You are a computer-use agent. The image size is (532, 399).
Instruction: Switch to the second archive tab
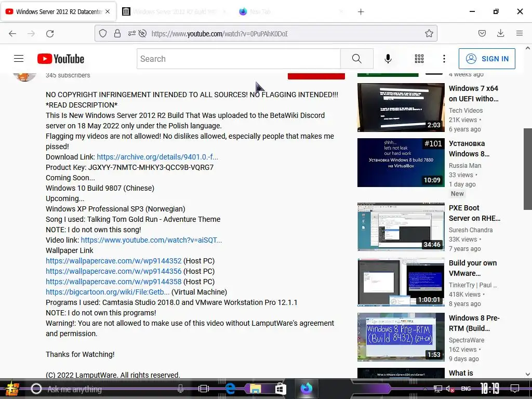(x=175, y=11)
